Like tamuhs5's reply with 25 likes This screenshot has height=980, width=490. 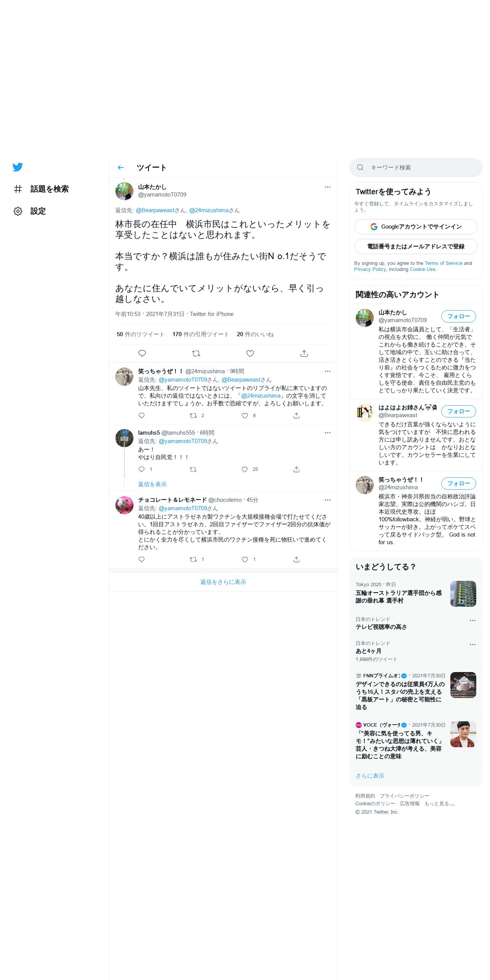pos(245,469)
